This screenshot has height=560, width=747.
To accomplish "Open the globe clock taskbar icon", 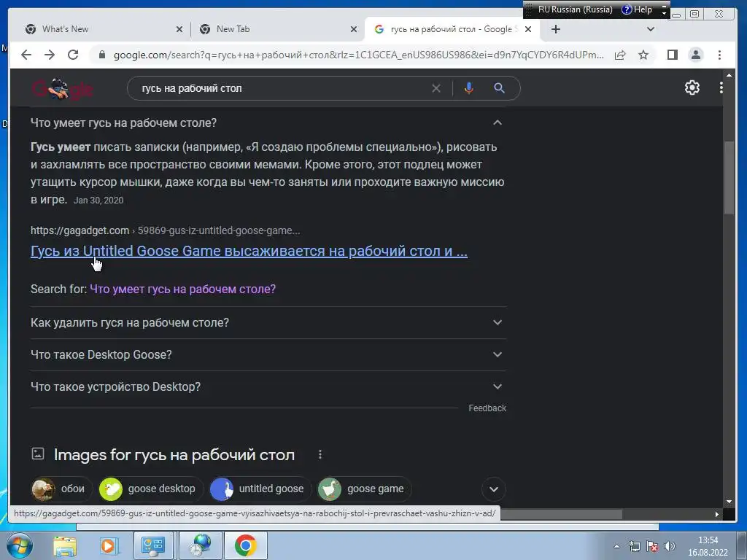I will 200,545.
